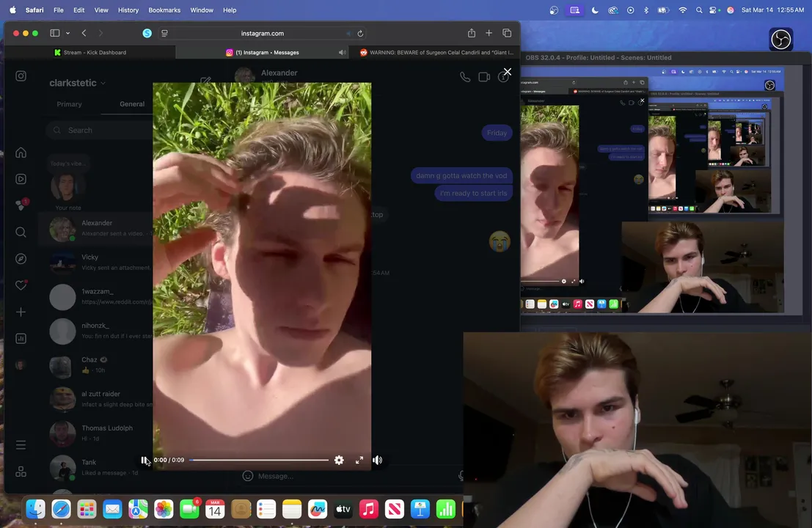Screen dimensions: 812x528
Task: Click the Safari address bar
Action: [263, 33]
